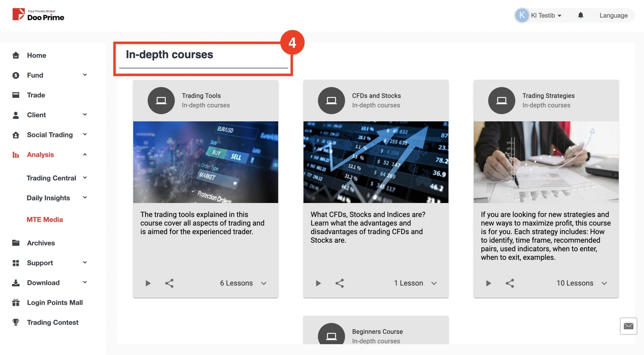Click the Client person icon
This screenshot has height=355, width=644.
click(x=16, y=115)
